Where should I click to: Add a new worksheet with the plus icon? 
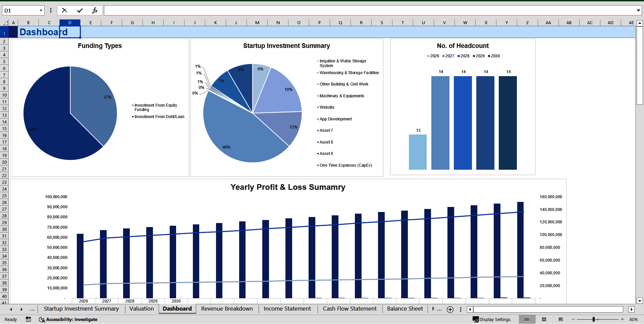[450, 309]
